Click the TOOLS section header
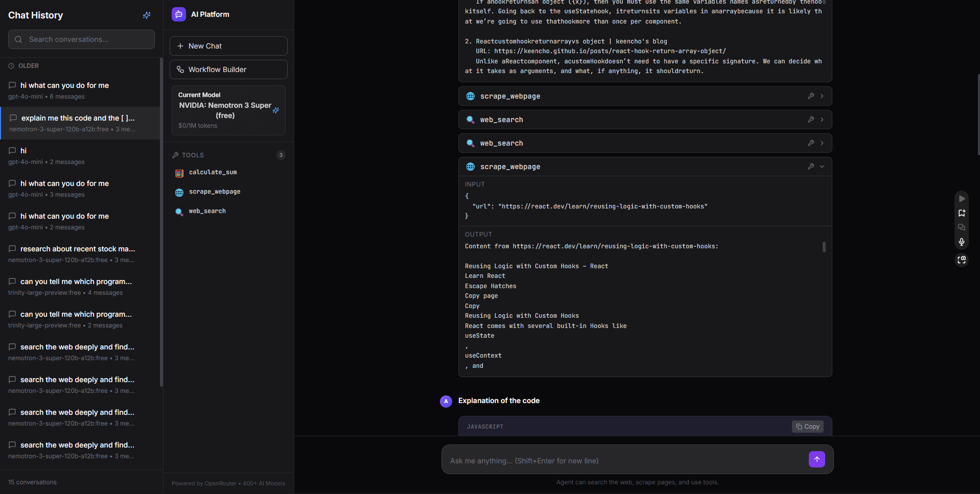This screenshot has height=494, width=980. pyautogui.click(x=193, y=155)
